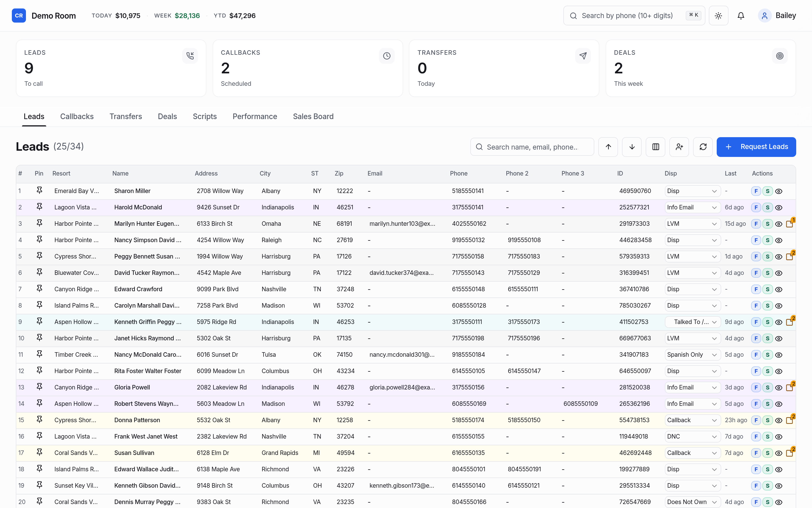This screenshot has height=508, width=812.
Task: View Robert Stevens lead via eye icon
Action: 779,404
